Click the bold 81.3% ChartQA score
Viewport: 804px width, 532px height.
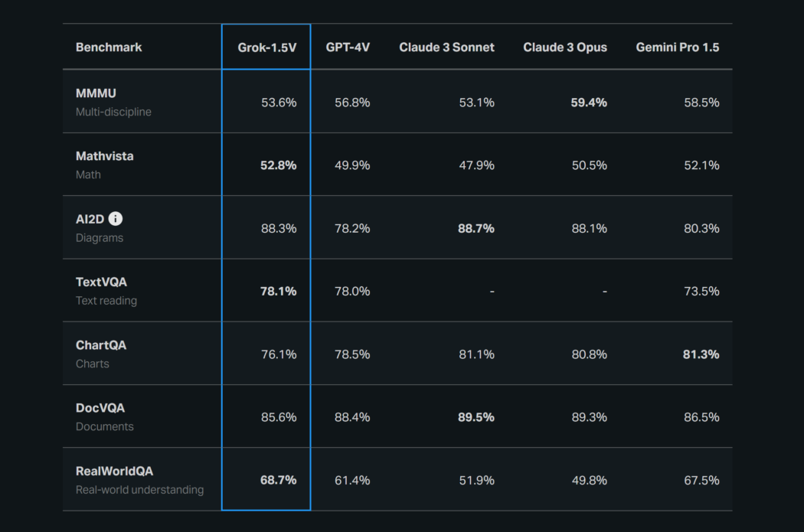click(x=701, y=354)
